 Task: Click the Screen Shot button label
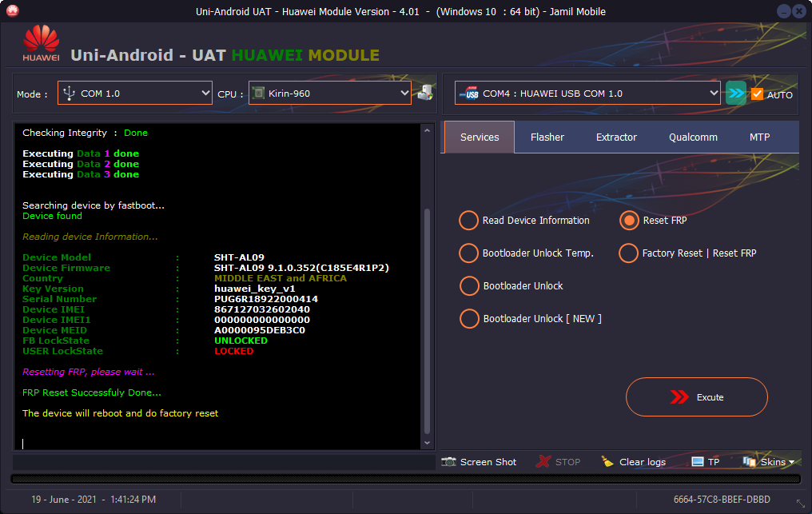488,462
